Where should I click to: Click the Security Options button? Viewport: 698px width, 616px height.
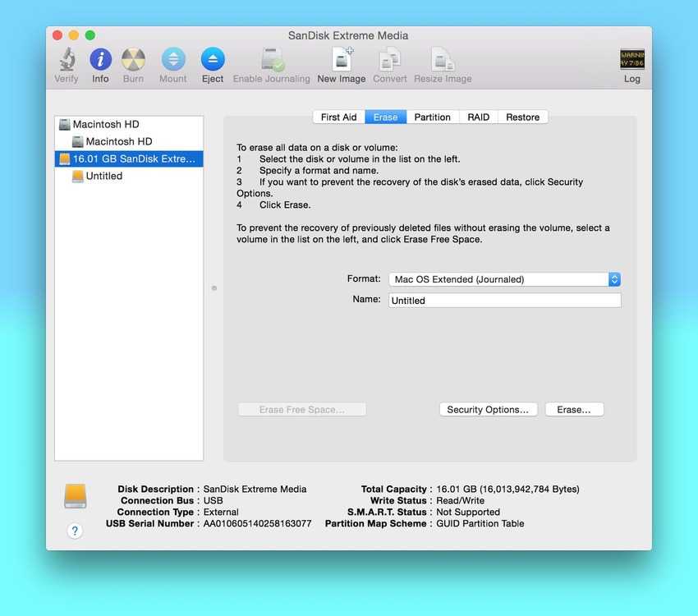click(x=488, y=409)
